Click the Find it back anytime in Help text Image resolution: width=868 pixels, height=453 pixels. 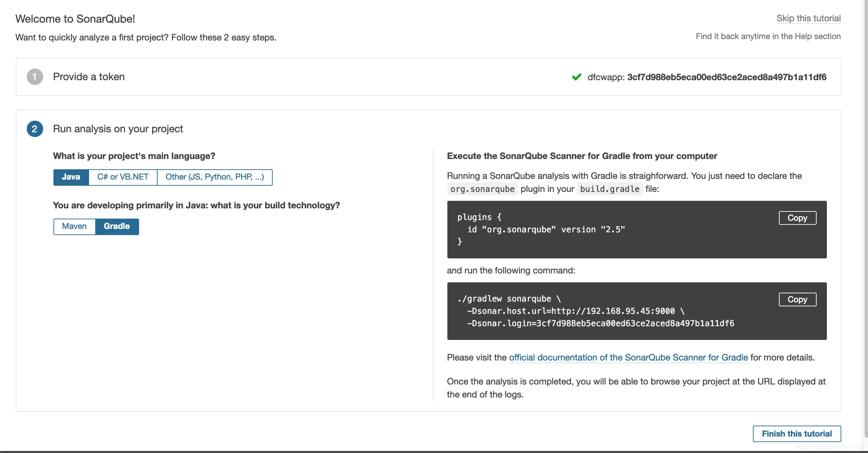point(768,36)
